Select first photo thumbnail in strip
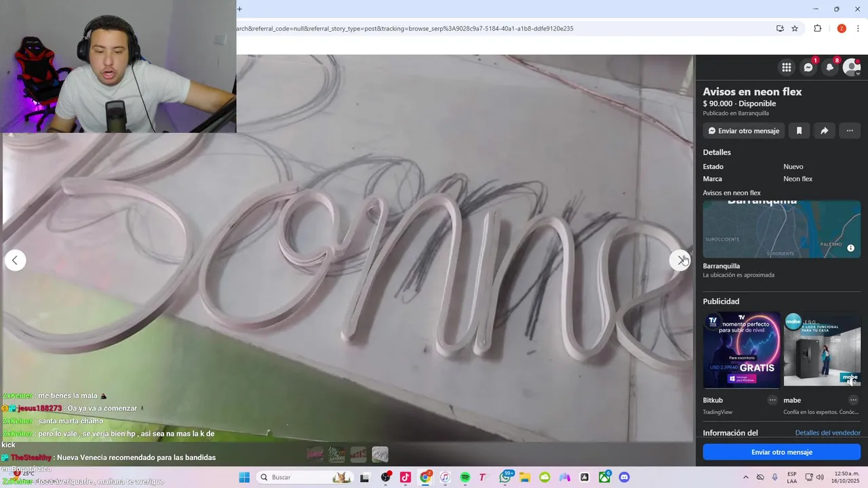 click(315, 453)
